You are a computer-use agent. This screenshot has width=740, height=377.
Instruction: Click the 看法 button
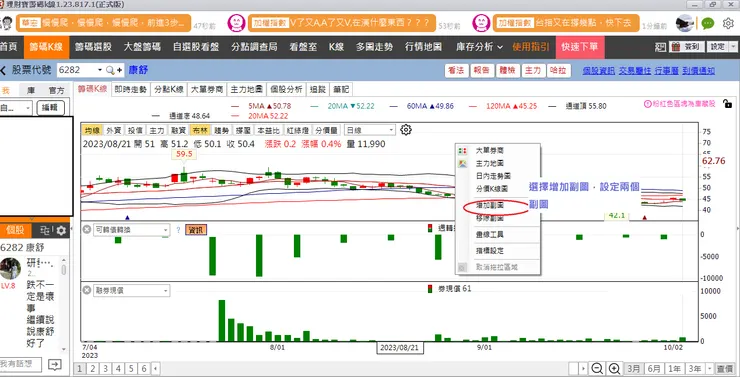[x=457, y=71]
